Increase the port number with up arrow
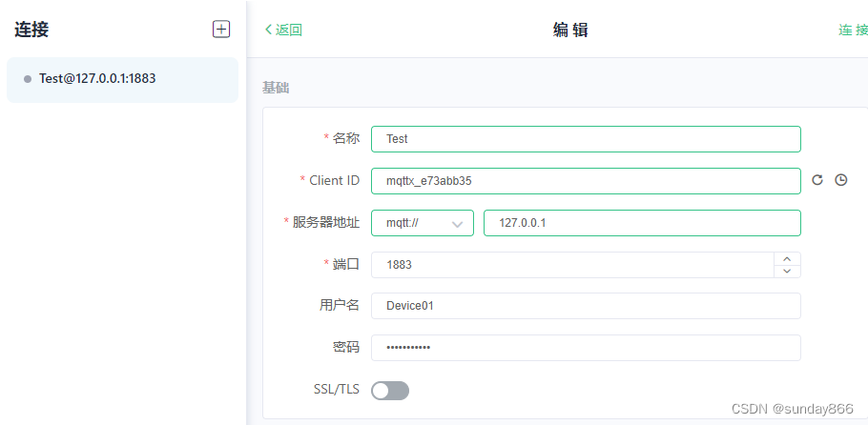Image resolution: width=868 pixels, height=425 pixels. point(787,259)
